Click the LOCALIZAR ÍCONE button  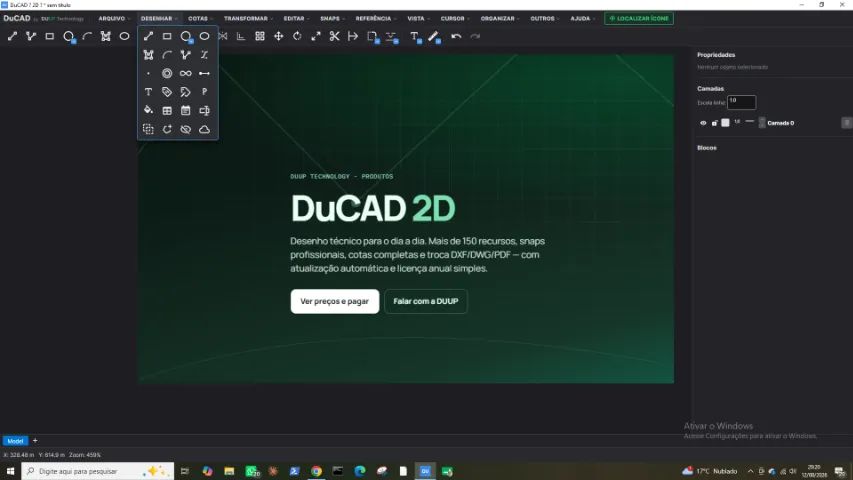tap(639, 19)
